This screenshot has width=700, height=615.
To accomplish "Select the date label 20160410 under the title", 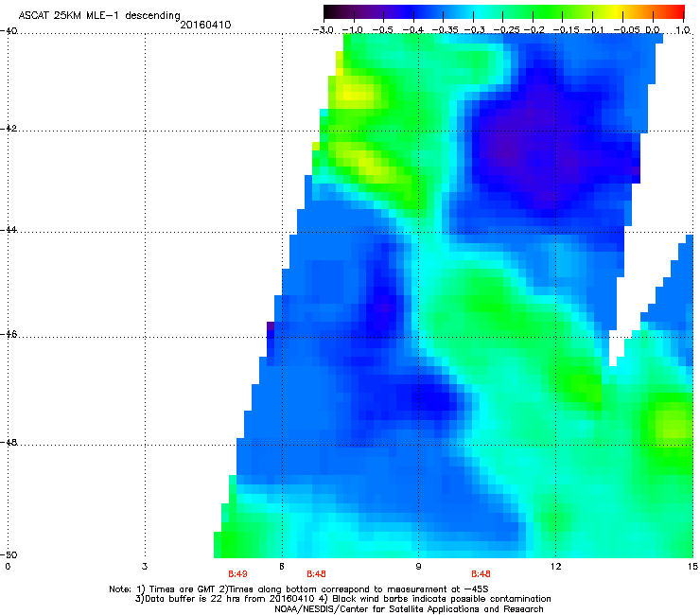I will click(205, 25).
